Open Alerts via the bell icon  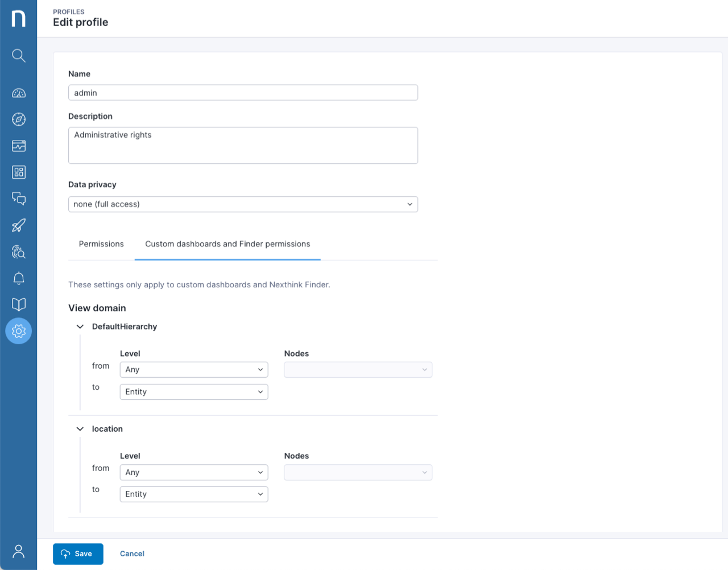[18, 278]
